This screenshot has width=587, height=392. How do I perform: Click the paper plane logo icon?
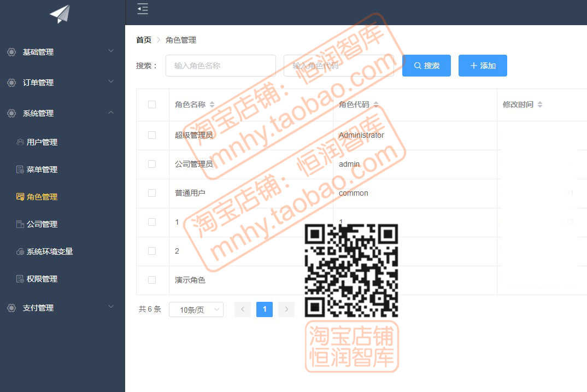tap(60, 15)
